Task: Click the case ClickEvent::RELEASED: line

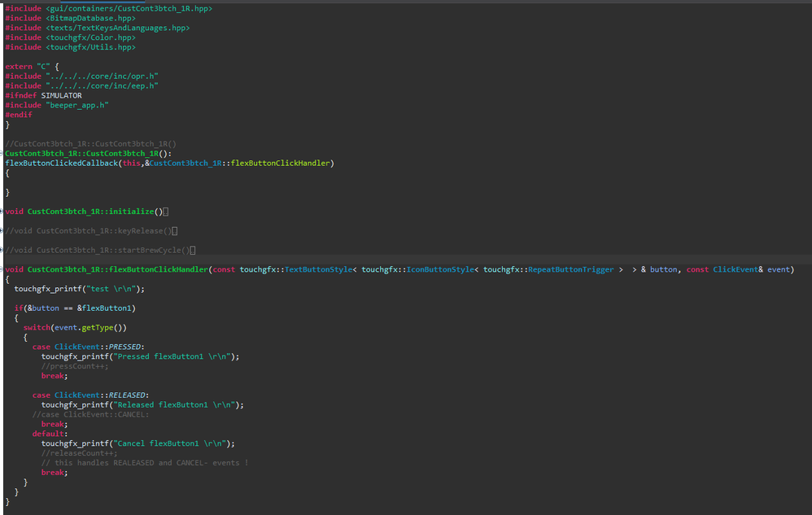Action: [90, 395]
